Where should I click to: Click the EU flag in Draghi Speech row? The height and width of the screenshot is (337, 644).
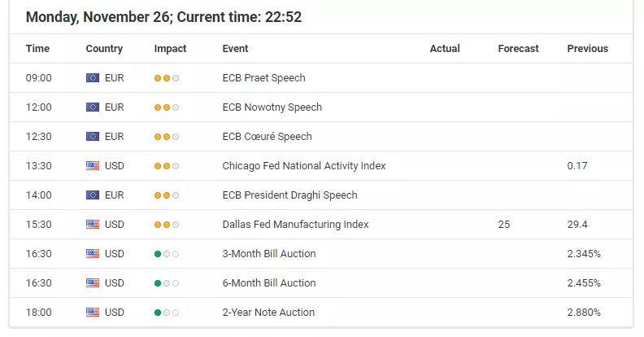(x=93, y=195)
